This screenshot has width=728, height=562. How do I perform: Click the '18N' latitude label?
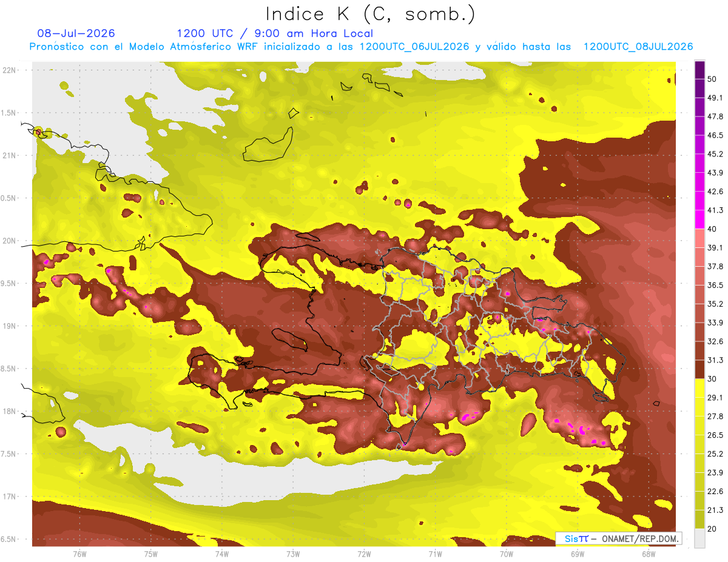point(9,412)
